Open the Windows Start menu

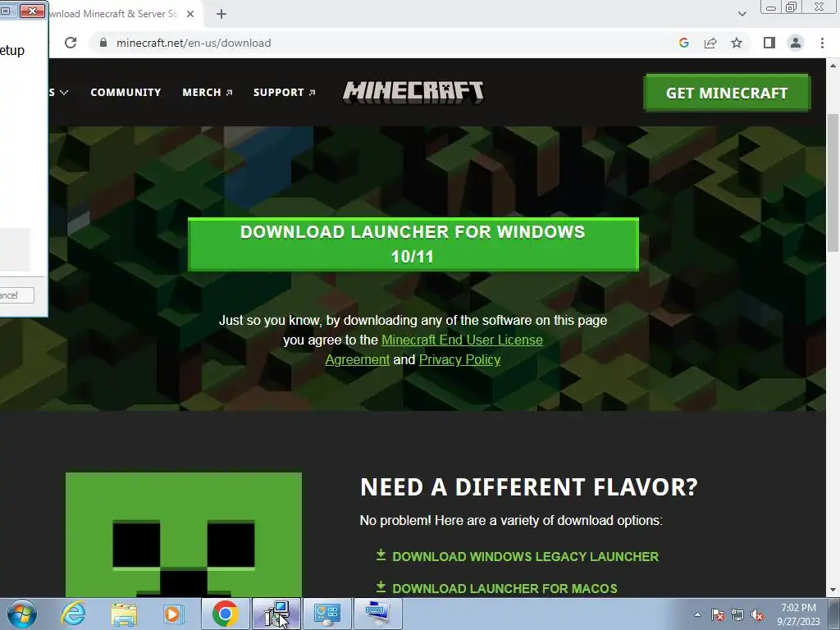[21, 614]
